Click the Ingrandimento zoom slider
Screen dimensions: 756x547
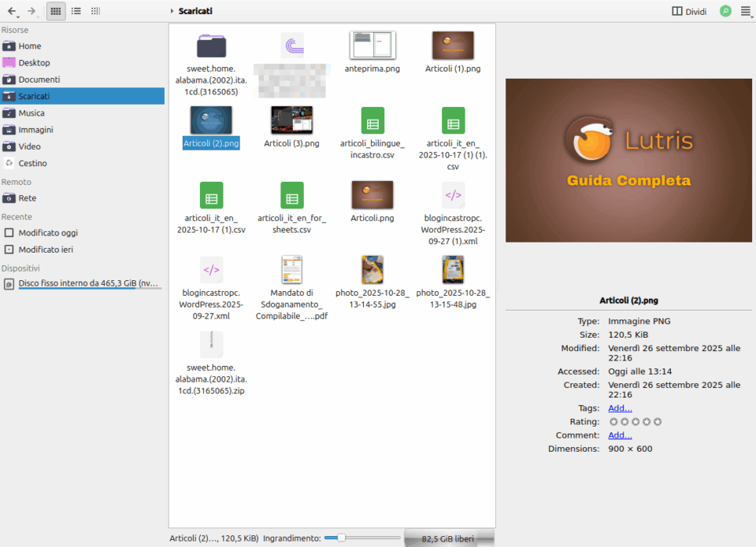point(362,538)
